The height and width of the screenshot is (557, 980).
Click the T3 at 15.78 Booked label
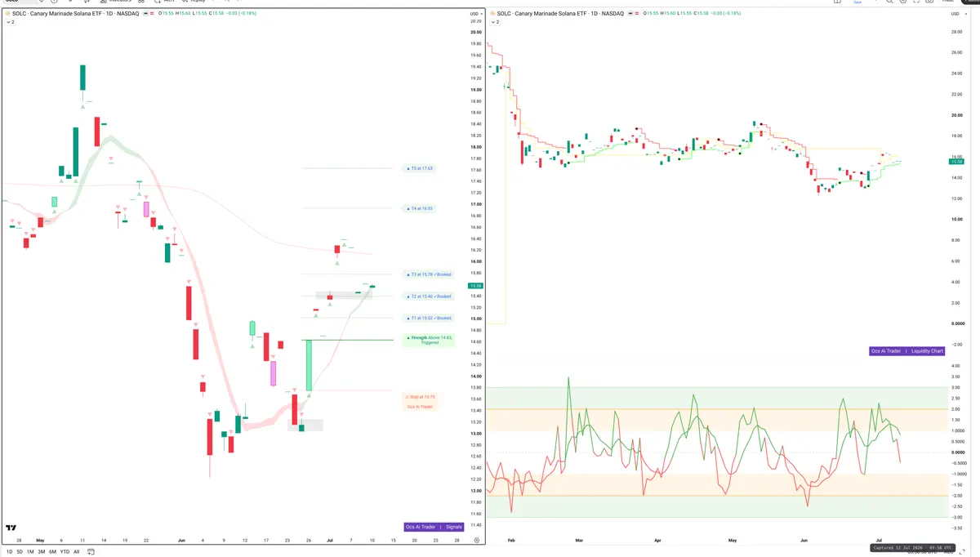429,274
